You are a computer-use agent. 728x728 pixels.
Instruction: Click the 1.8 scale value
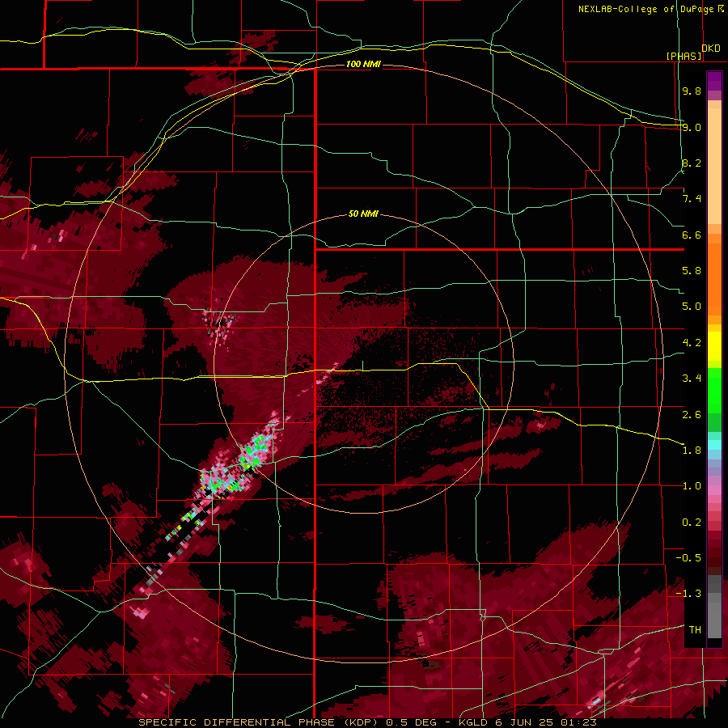tap(692, 451)
